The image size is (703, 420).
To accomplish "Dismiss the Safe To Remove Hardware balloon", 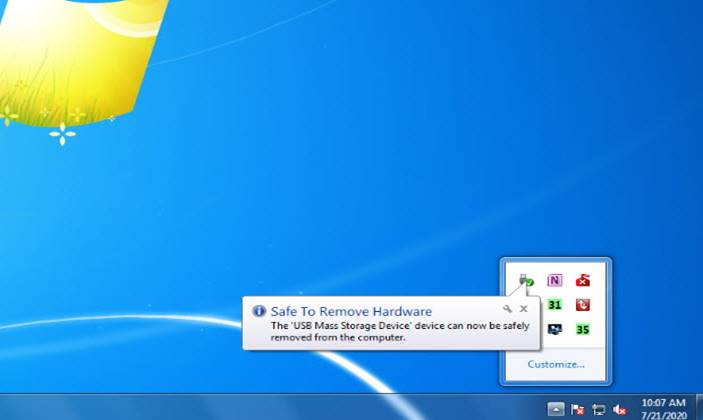I will tap(523, 310).
